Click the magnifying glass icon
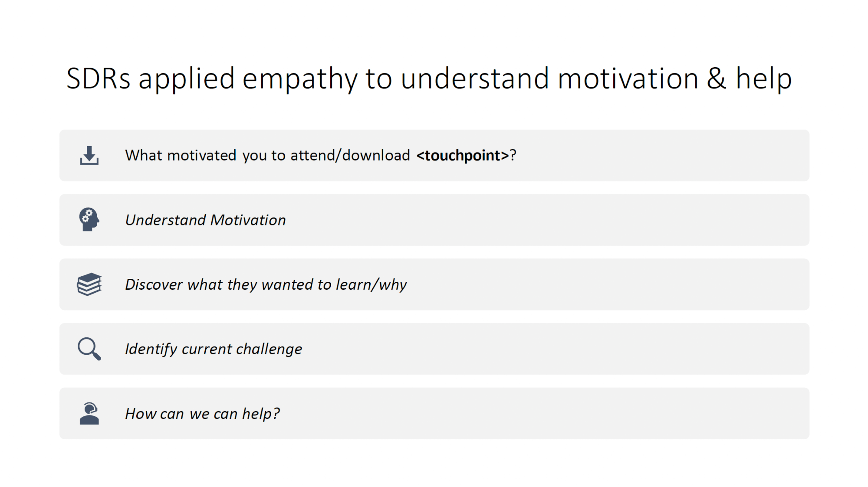Image resolution: width=868 pixels, height=487 pixels. 89,349
